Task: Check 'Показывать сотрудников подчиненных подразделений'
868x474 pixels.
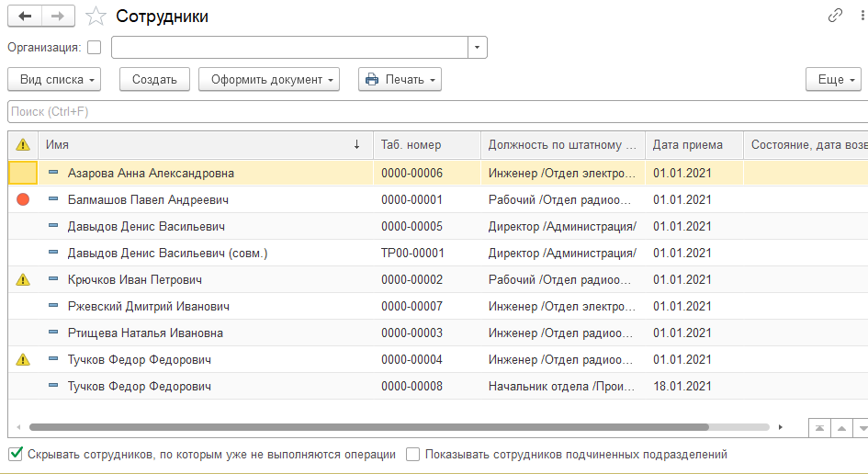Action: coord(413,454)
